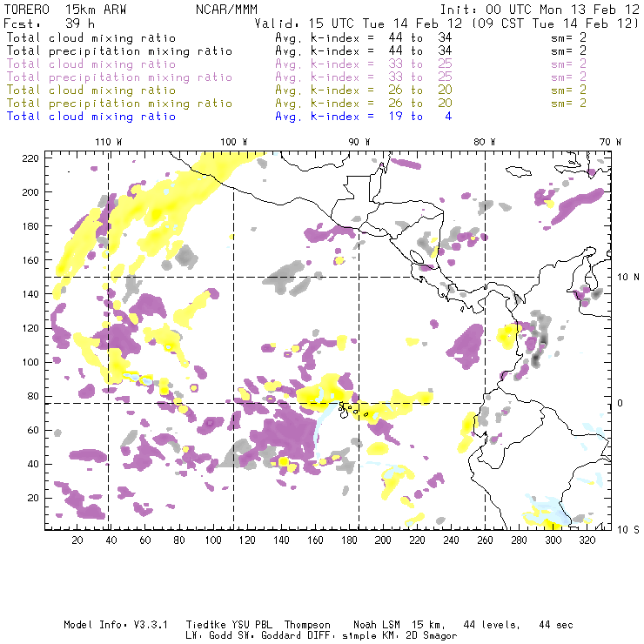Click the '180' tick on horizontal axis

click(349, 540)
